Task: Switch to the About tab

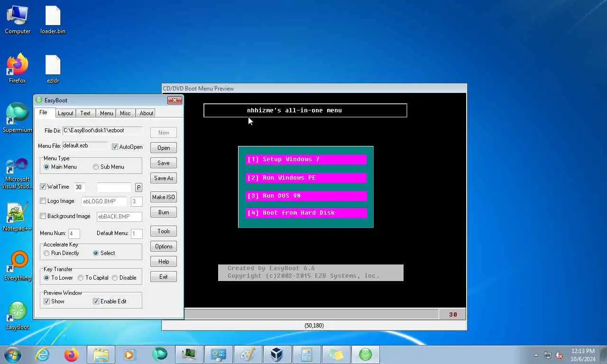Action: click(146, 113)
